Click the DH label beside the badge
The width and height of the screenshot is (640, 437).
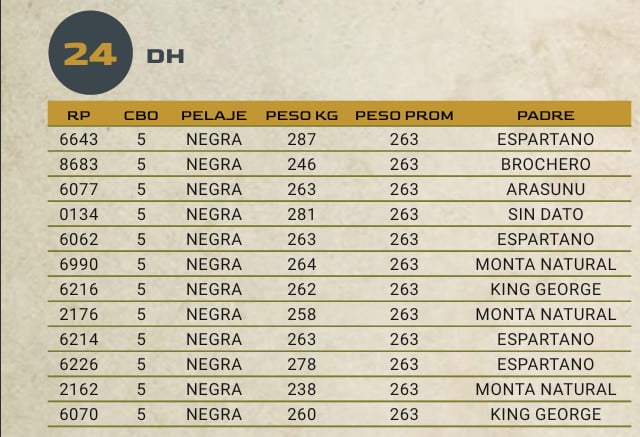tap(165, 56)
